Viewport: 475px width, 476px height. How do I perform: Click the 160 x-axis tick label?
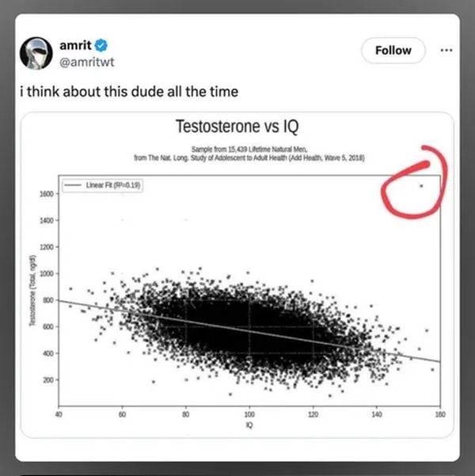click(x=440, y=414)
